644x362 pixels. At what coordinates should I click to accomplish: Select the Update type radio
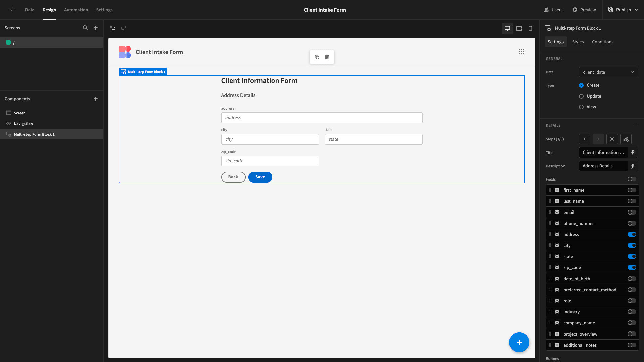point(581,96)
